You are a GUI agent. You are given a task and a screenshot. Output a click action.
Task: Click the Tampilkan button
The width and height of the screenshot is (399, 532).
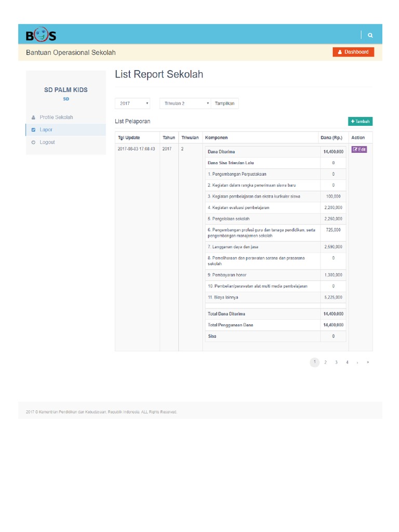pyautogui.click(x=225, y=103)
